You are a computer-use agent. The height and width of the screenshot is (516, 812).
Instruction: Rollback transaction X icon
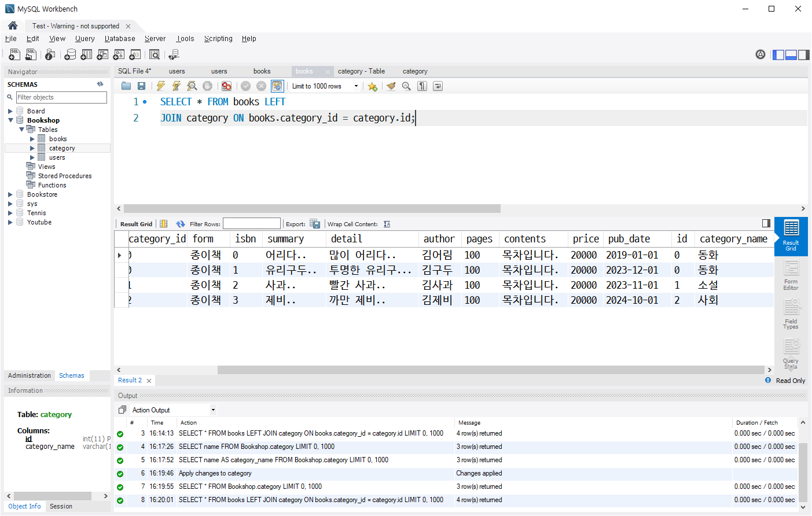(261, 86)
